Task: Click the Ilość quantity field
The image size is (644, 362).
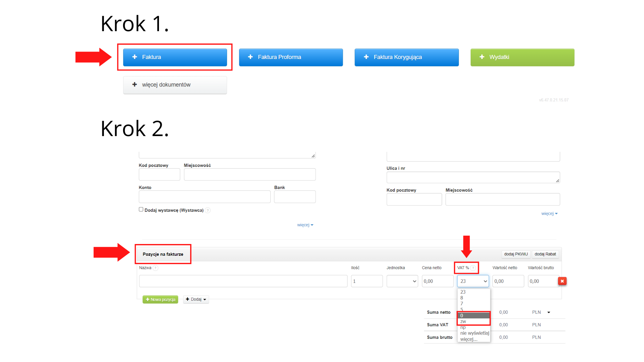Action: pos(367,281)
